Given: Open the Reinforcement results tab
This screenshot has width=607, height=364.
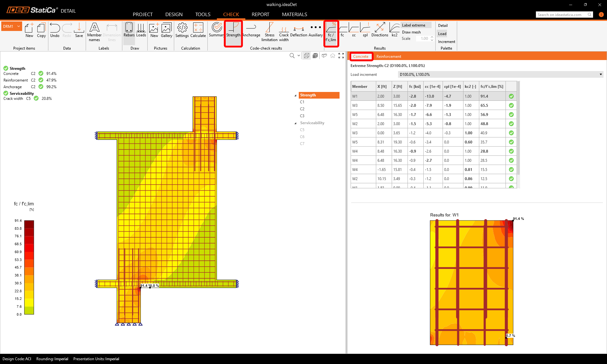Looking at the screenshot, I should coord(389,57).
